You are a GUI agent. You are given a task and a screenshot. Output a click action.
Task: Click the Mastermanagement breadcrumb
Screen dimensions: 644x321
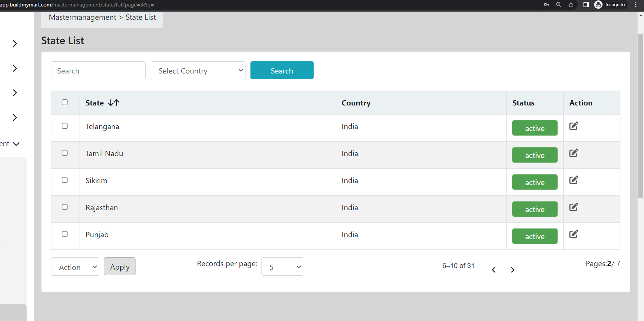click(83, 17)
